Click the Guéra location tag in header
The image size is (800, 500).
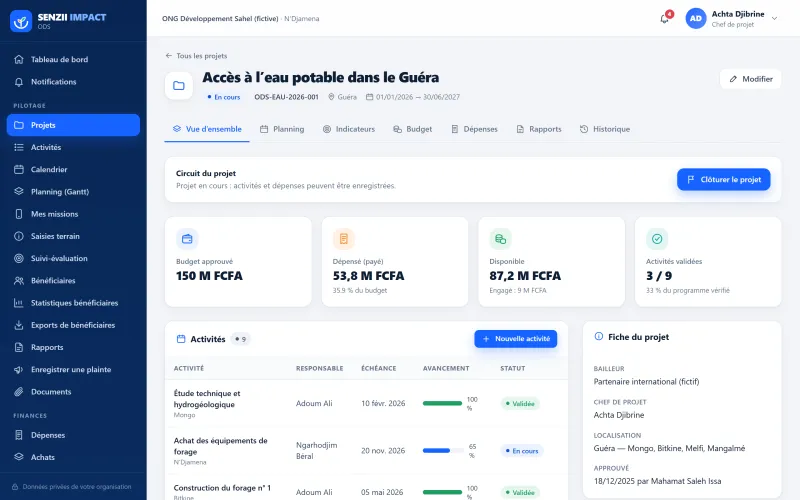342,97
